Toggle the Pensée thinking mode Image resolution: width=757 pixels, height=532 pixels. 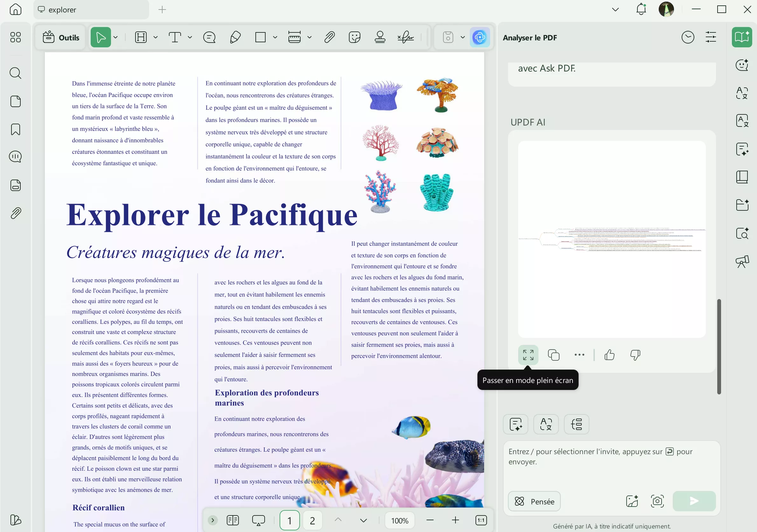534,501
